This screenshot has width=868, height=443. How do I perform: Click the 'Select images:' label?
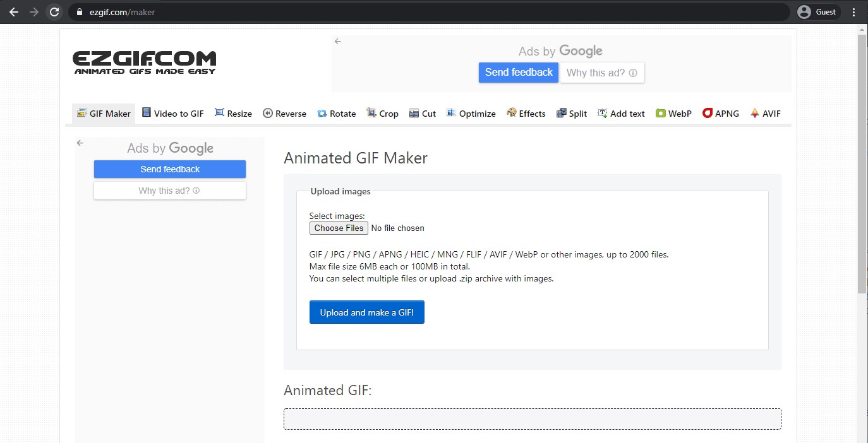pyautogui.click(x=337, y=216)
